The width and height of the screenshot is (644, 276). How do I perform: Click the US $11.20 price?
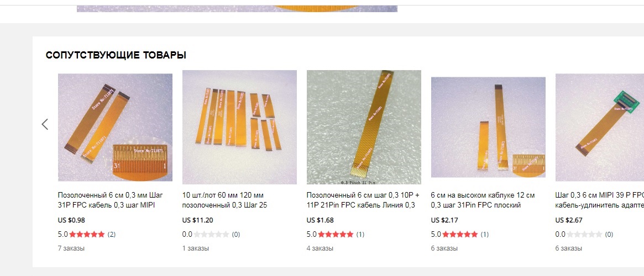click(197, 220)
